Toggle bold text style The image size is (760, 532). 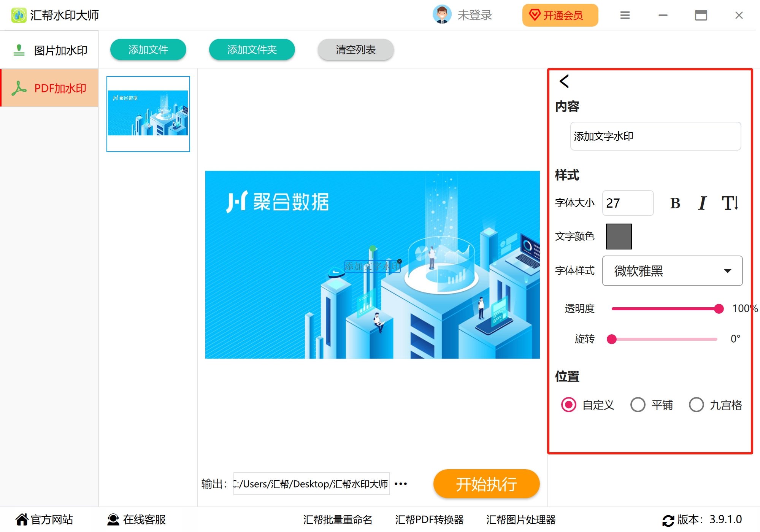[x=675, y=203]
